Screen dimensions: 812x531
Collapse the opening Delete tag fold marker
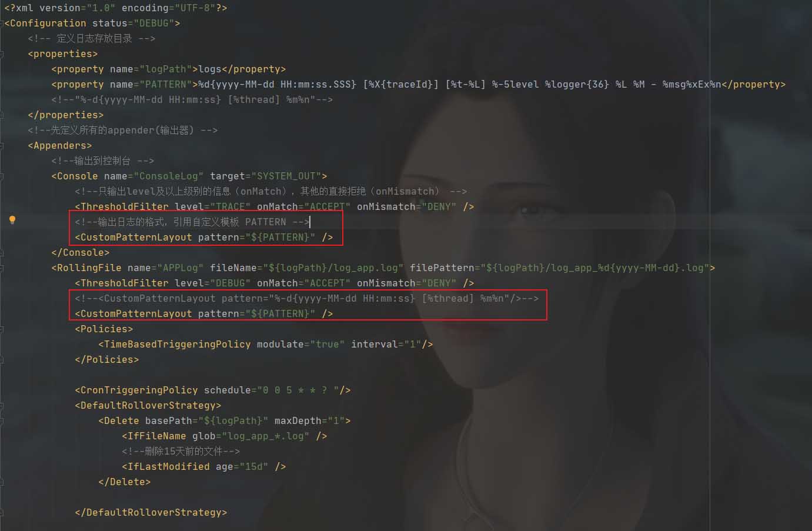(2, 420)
